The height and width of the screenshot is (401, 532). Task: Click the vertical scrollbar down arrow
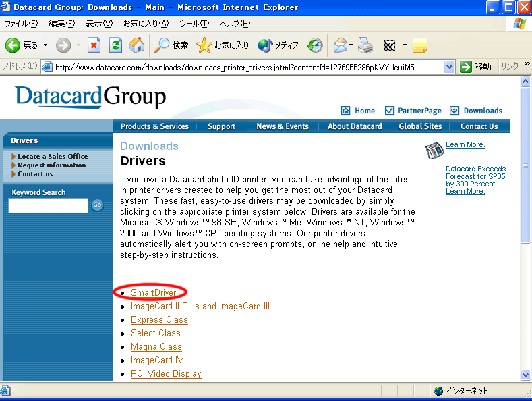point(525,375)
